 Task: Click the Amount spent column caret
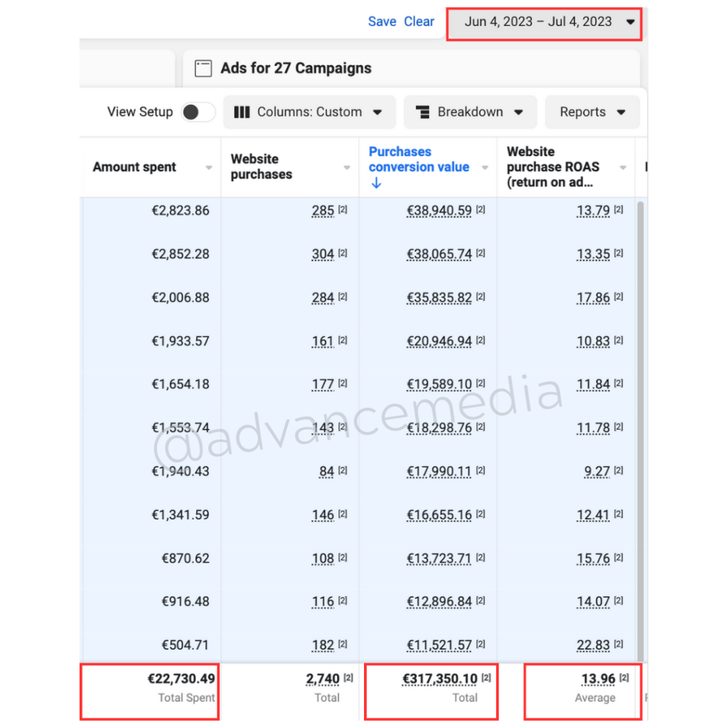[209, 168]
